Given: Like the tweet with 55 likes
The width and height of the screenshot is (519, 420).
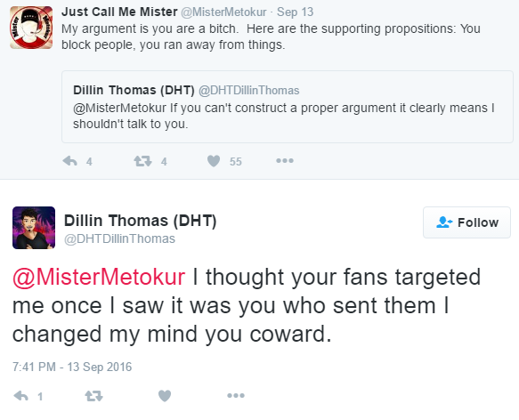Looking at the screenshot, I should coord(214,161).
